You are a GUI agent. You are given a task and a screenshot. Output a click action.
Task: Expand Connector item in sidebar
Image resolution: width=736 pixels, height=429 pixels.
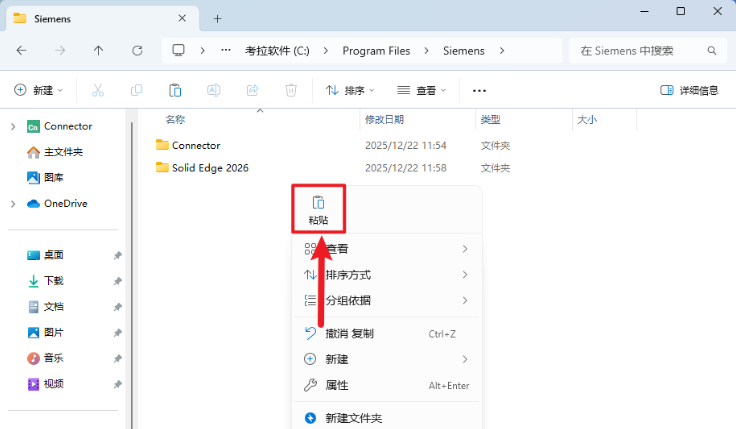pos(12,127)
